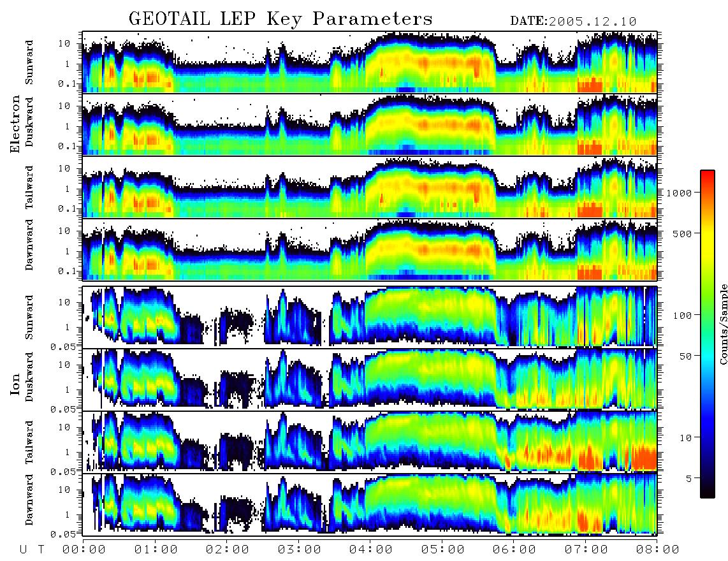Select the Ion Dawnward panel label

(x=29, y=500)
